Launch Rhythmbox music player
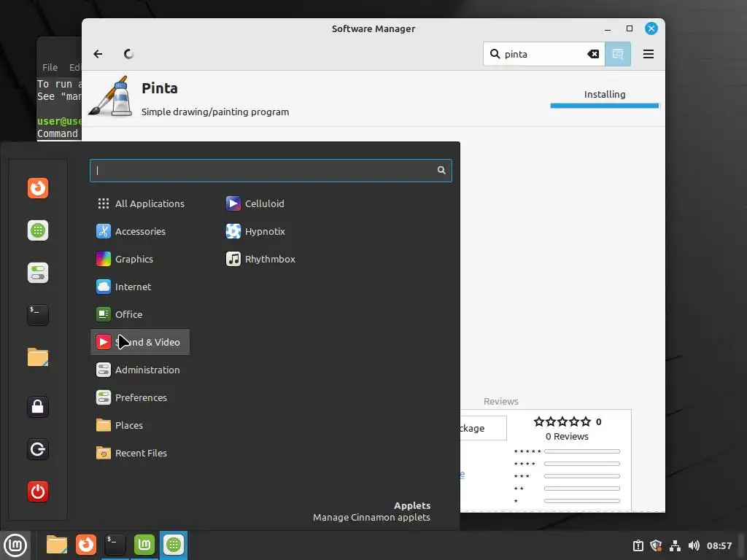747x560 pixels. pyautogui.click(x=260, y=259)
